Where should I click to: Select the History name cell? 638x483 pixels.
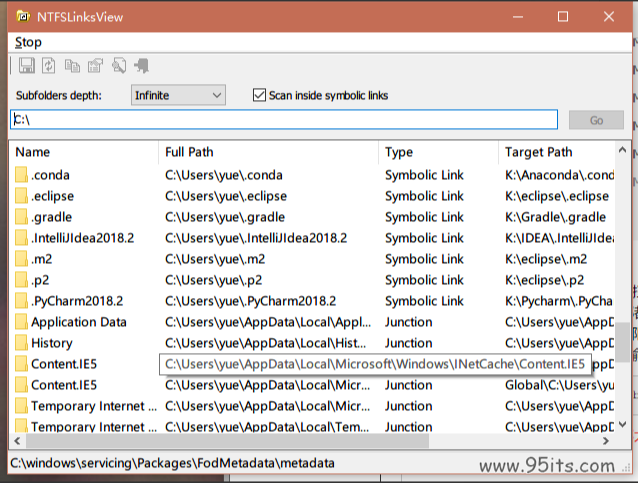click(x=52, y=343)
